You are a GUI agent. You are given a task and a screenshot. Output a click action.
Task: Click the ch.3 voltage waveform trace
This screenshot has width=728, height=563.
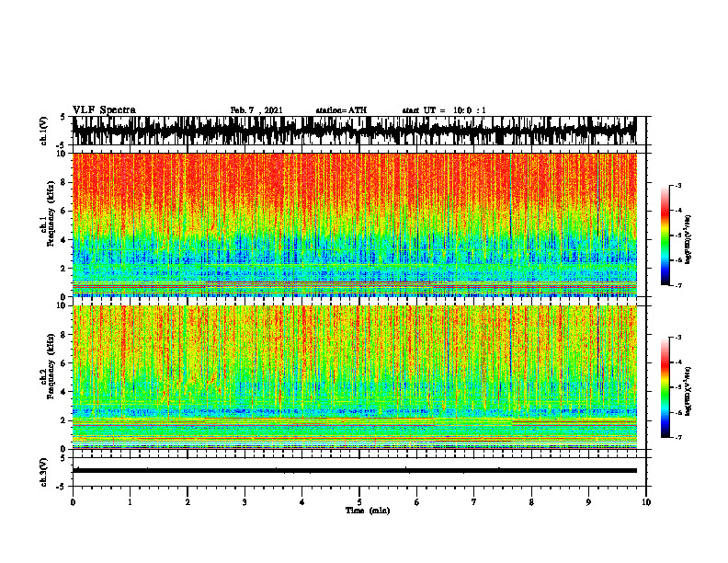coord(354,471)
